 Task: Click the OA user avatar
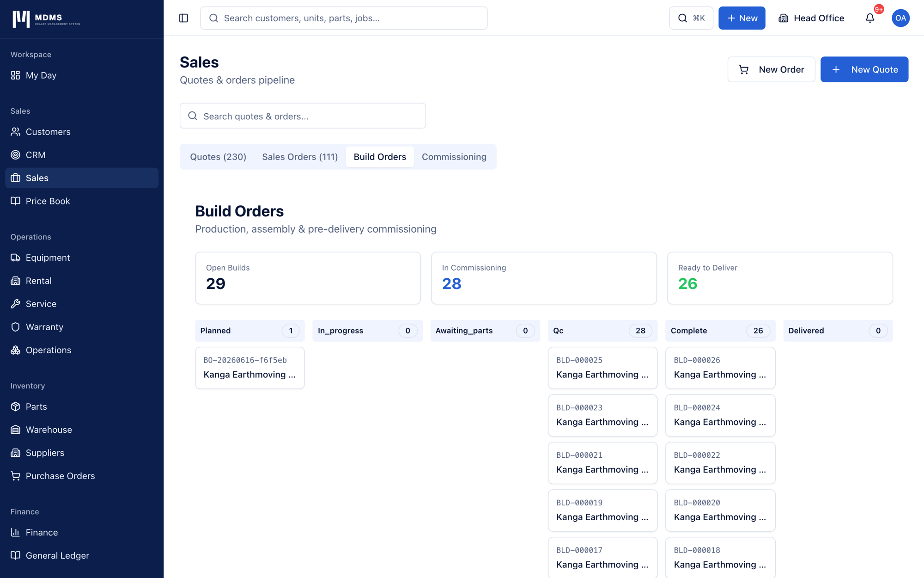(x=900, y=18)
